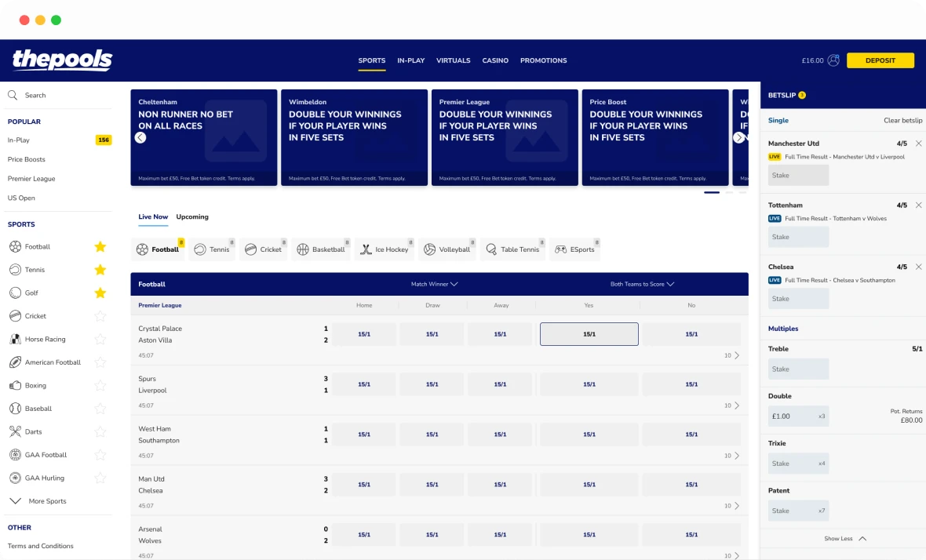Select the Baseball icon in sidebar
Screen dimensions: 926x560
(16, 409)
